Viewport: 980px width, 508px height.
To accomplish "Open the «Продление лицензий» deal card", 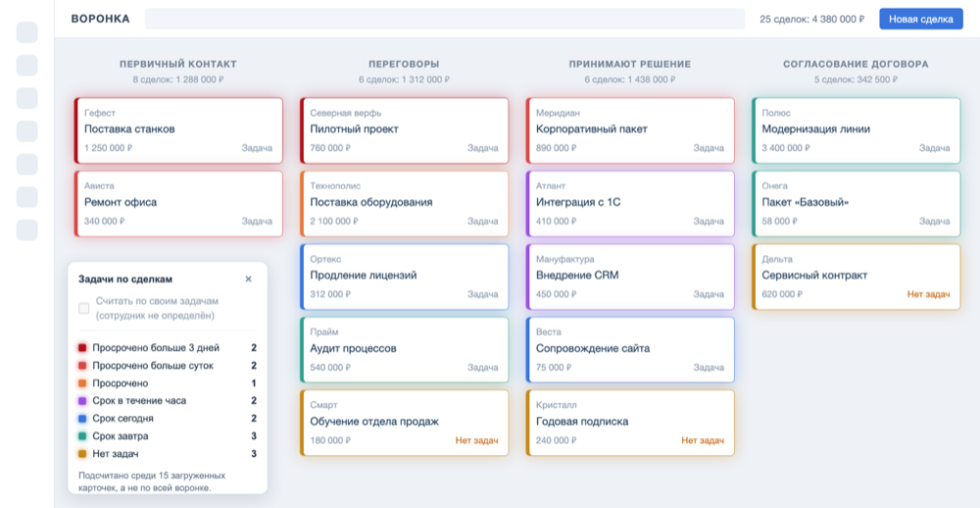I will tap(405, 277).
